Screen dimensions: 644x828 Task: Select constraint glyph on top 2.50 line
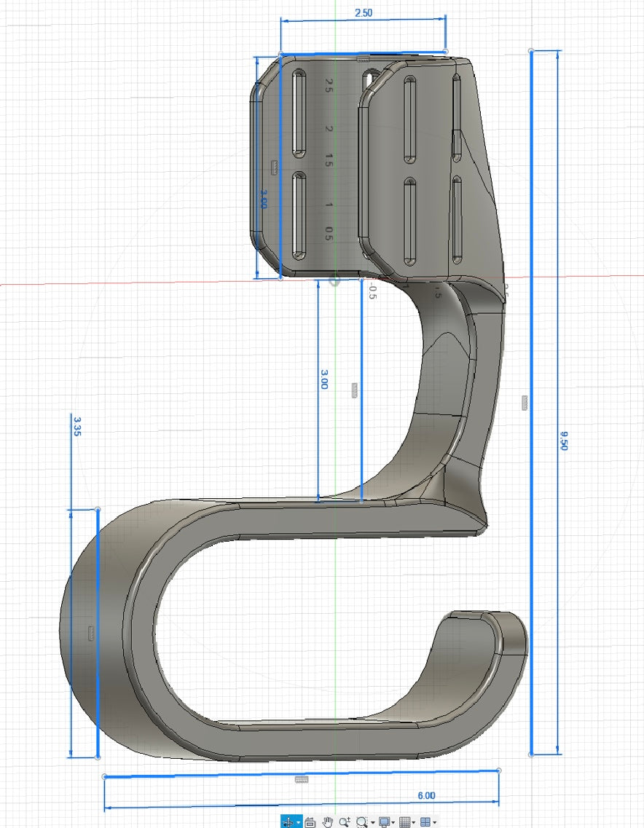pyautogui.click(x=363, y=58)
